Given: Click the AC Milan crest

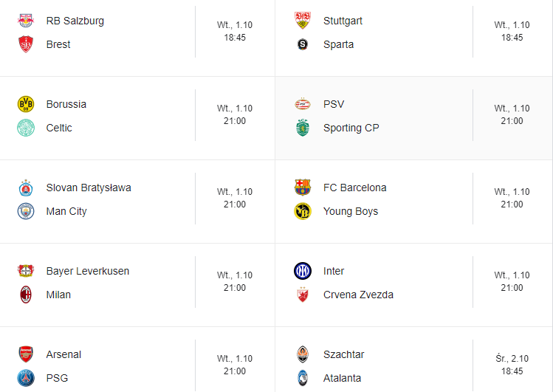Looking at the screenshot, I should click(26, 295).
